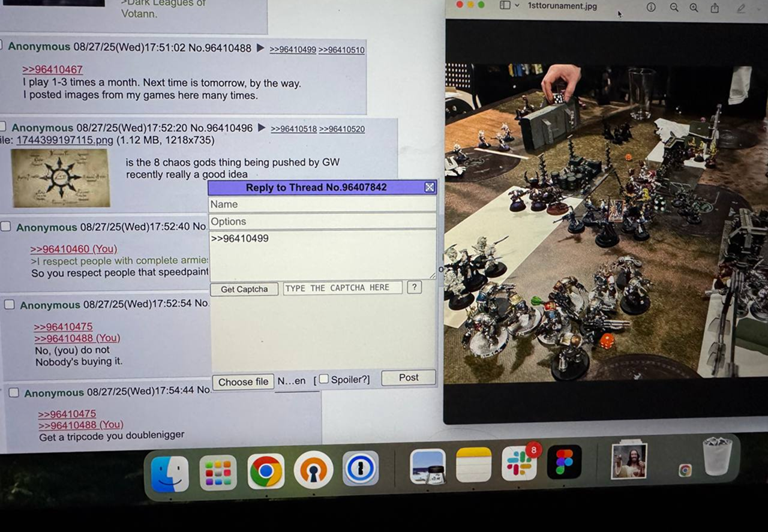The width and height of the screenshot is (768, 532).
Task: Tick the checkbox for the 17:52:54 post
Action: point(9,305)
